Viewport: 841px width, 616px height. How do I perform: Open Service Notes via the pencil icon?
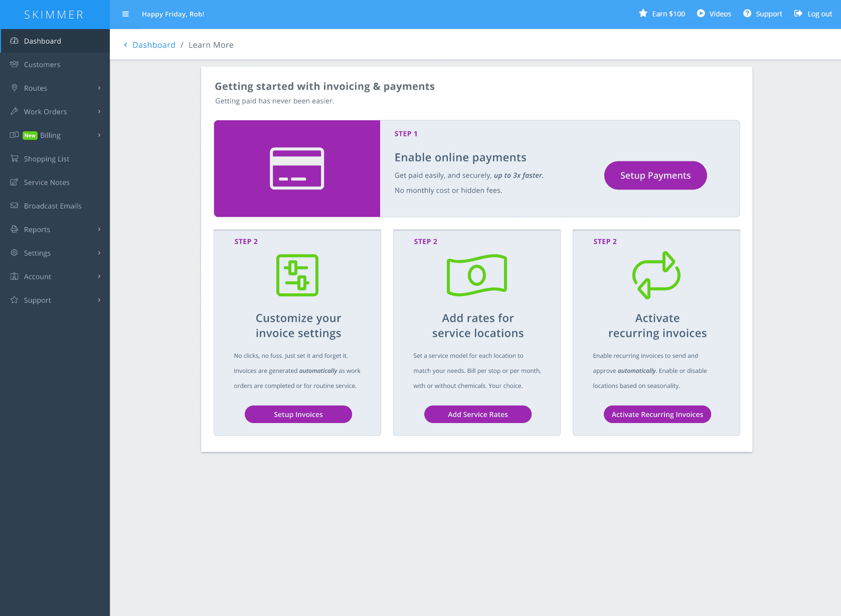coord(15,182)
